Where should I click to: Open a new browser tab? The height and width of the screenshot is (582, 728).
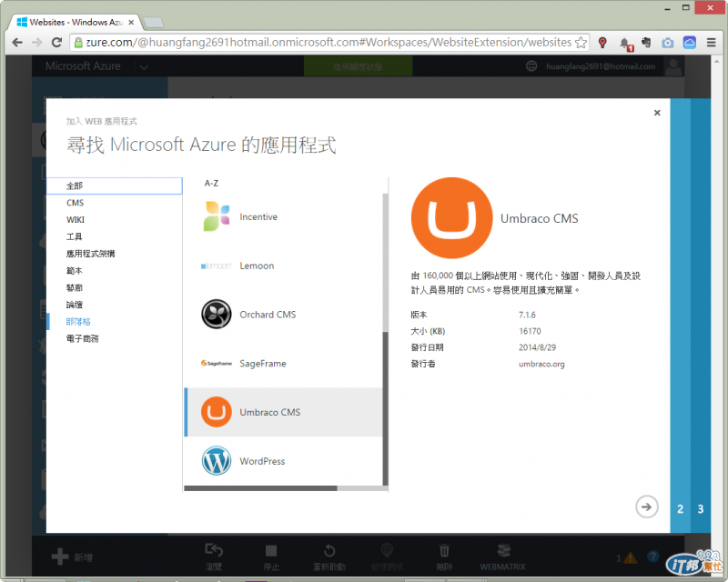(153, 22)
